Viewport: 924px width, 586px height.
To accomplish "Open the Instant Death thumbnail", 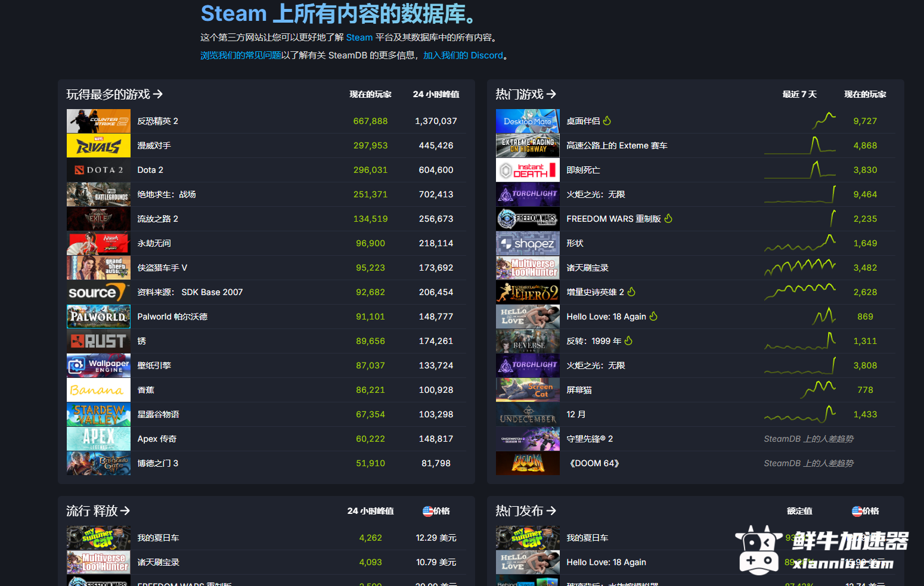I will click(528, 170).
